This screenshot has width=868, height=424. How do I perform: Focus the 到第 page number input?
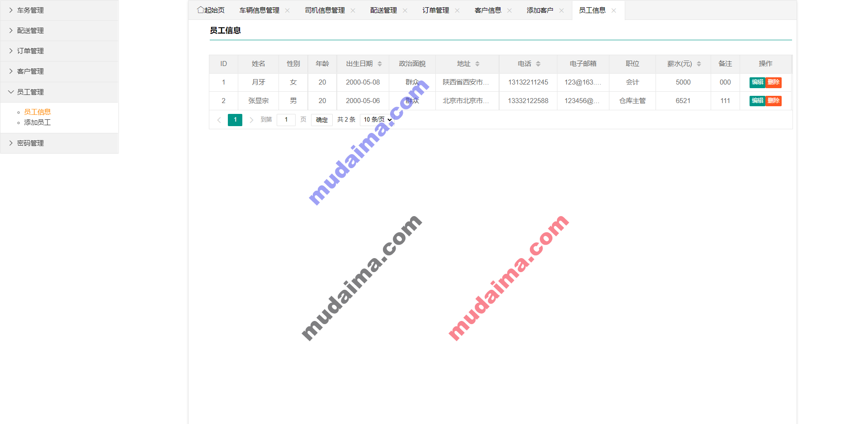point(286,120)
